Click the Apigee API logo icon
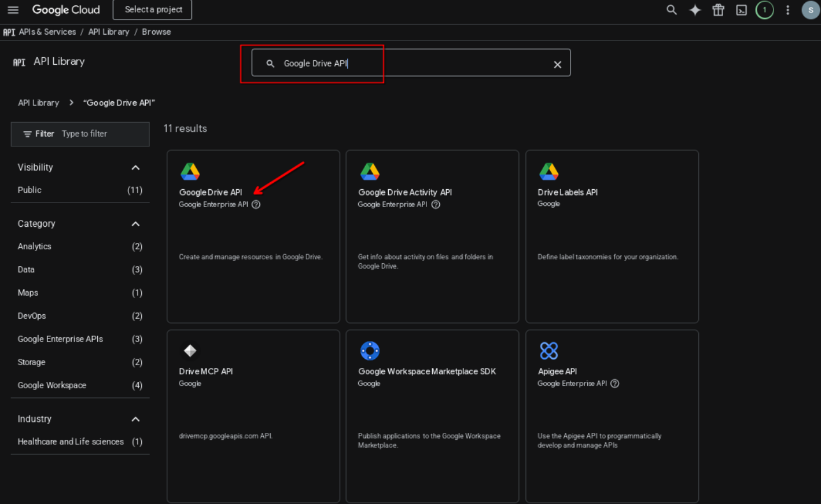The height and width of the screenshot is (504, 821). [548, 351]
